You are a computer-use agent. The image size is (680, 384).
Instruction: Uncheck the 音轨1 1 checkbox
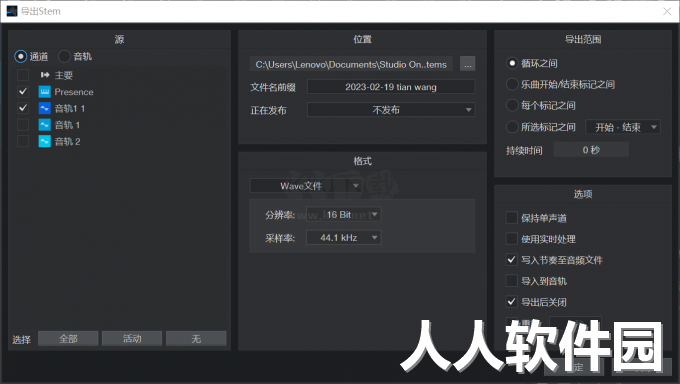coord(23,108)
